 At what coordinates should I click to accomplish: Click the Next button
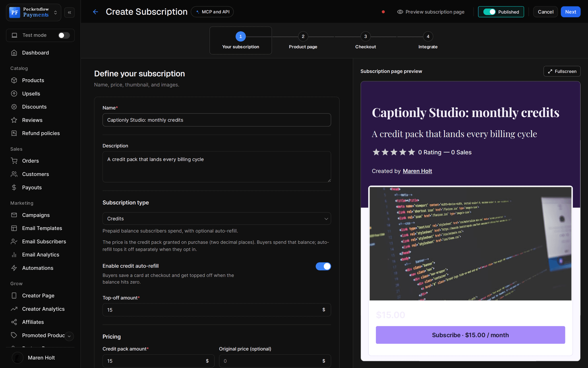(x=570, y=12)
